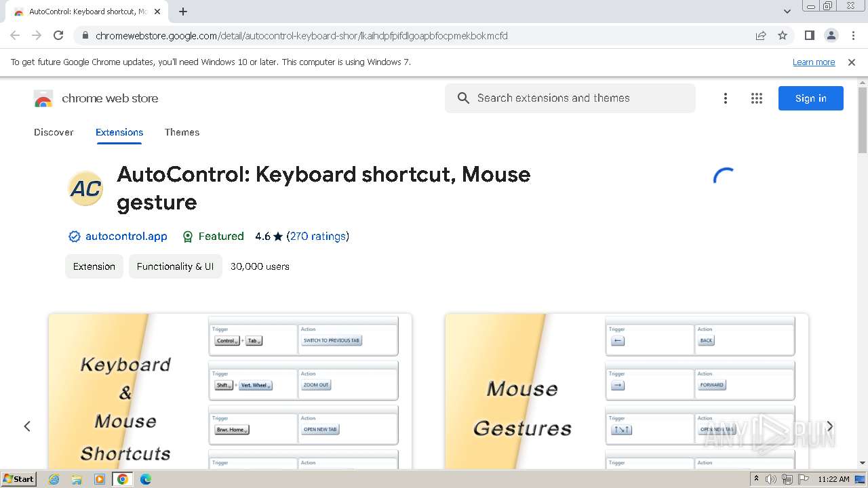Expand the tab search dropdown arrow

[x=787, y=12]
